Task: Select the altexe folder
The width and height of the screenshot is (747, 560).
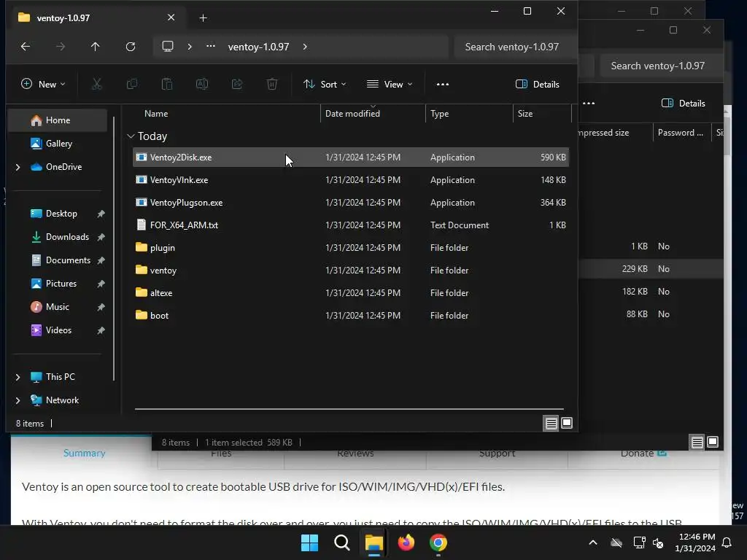Action: point(351,293)
